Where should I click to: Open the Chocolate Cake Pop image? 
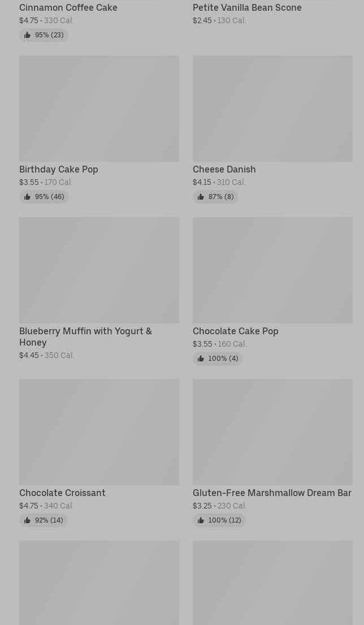pos(272,270)
